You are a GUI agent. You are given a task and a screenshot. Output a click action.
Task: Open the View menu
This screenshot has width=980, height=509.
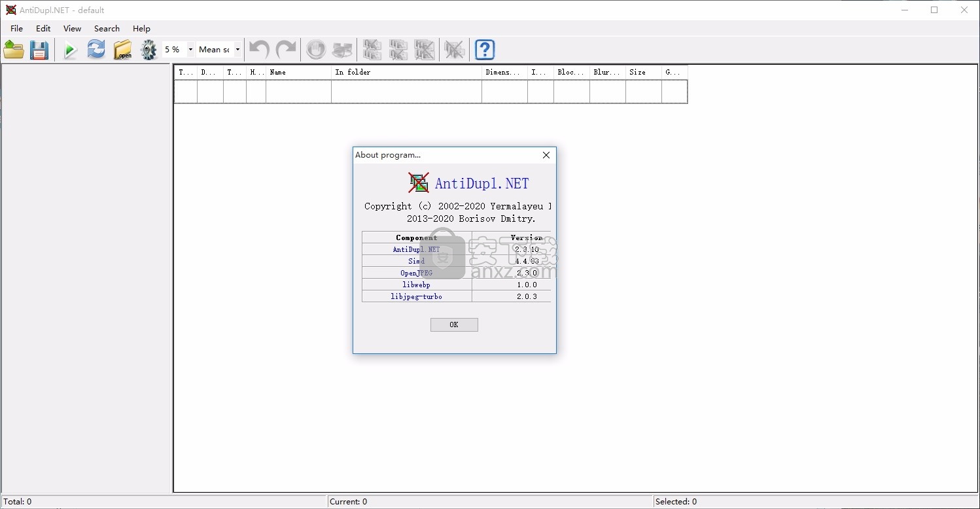point(72,29)
